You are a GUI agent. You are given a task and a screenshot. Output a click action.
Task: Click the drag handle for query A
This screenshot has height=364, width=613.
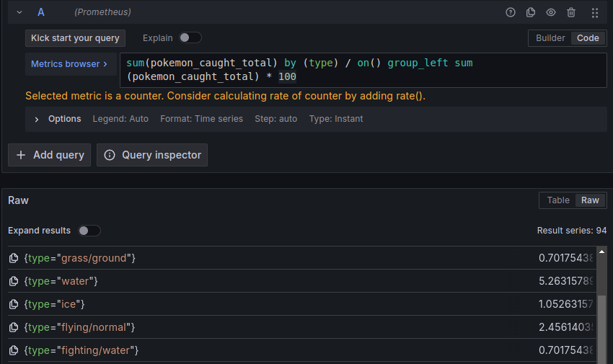595,12
